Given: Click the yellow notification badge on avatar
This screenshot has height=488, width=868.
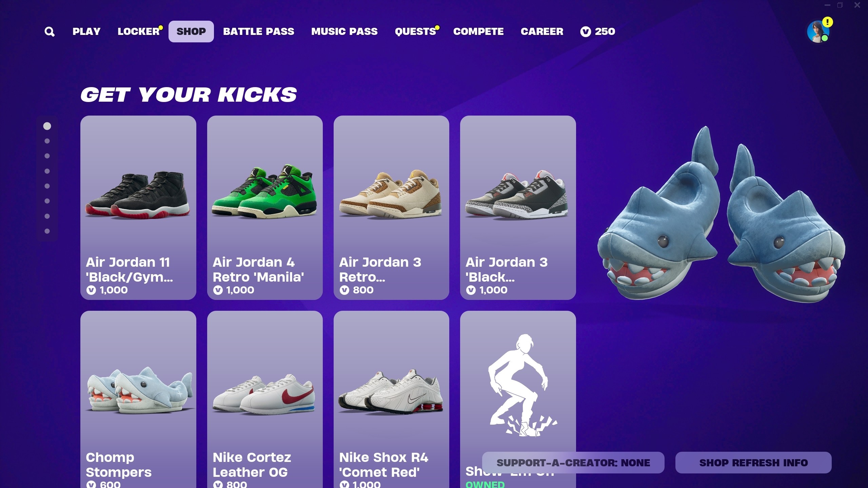Looking at the screenshot, I should (828, 22).
